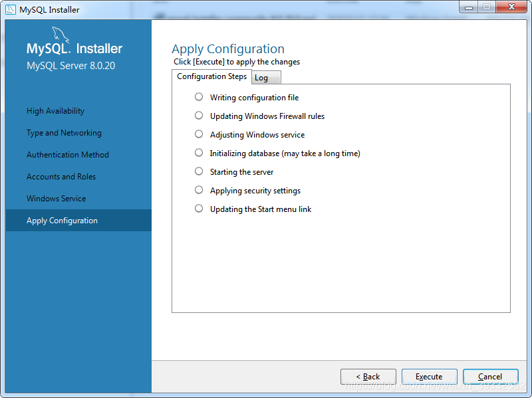Screen dimensions: 532x398
Task: Select the Writing configuration file step indicator
Action: pos(199,97)
